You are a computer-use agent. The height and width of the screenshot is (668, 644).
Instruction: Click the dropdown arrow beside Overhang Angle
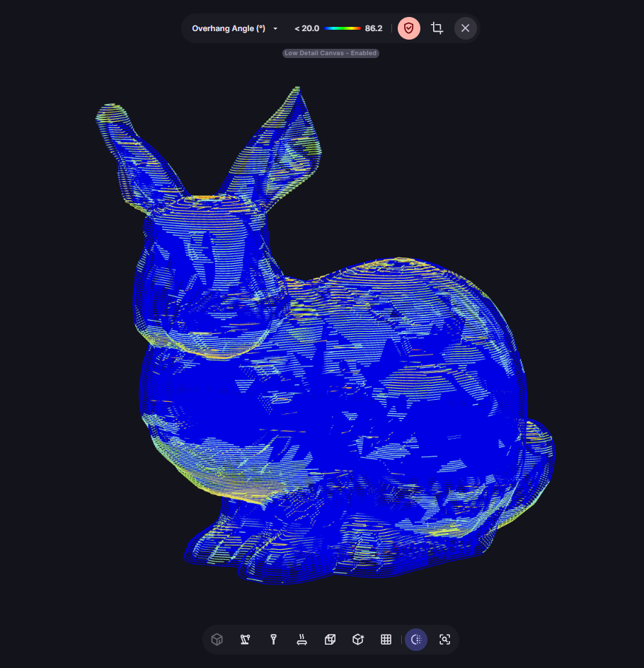click(x=275, y=29)
